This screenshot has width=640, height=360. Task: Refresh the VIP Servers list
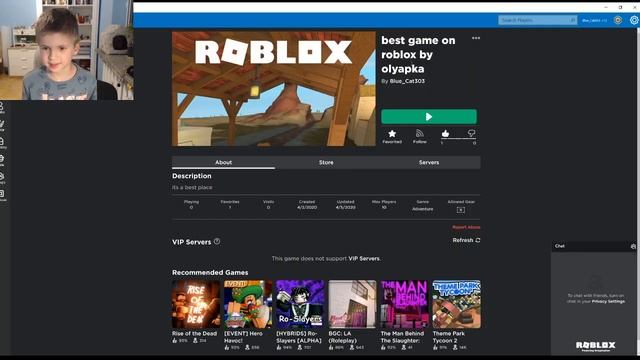tap(466, 240)
